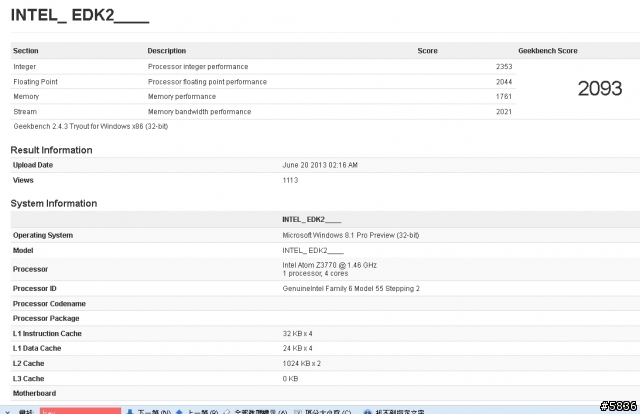Click the Motherboard label
The height and width of the screenshot is (414, 640).
tap(35, 393)
